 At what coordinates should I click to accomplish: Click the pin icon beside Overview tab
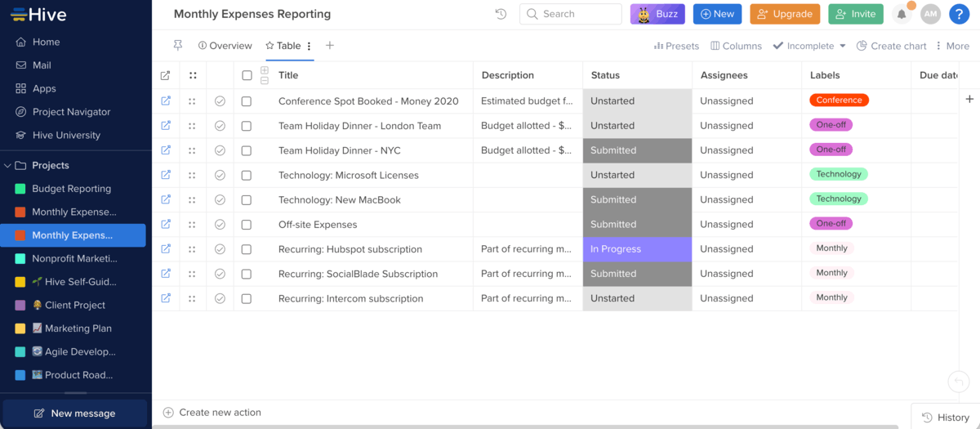click(178, 46)
